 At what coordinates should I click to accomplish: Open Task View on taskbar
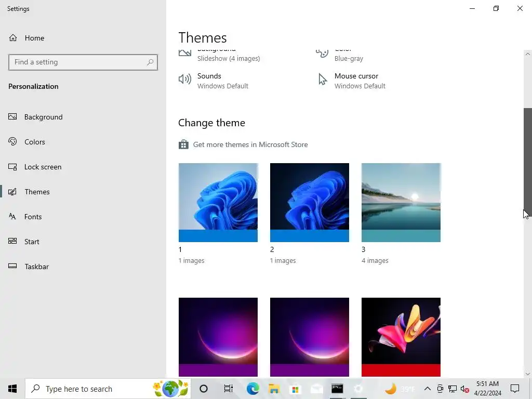point(229,389)
